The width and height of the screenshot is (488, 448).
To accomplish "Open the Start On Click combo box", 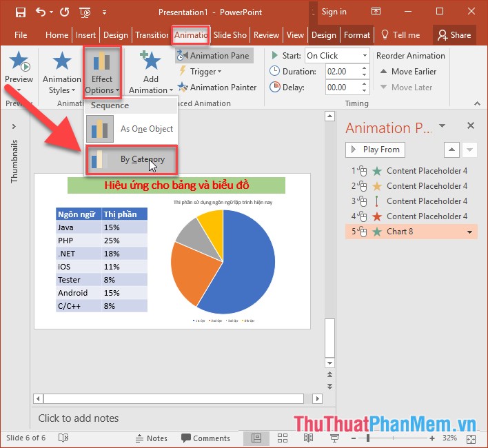I will coord(337,56).
